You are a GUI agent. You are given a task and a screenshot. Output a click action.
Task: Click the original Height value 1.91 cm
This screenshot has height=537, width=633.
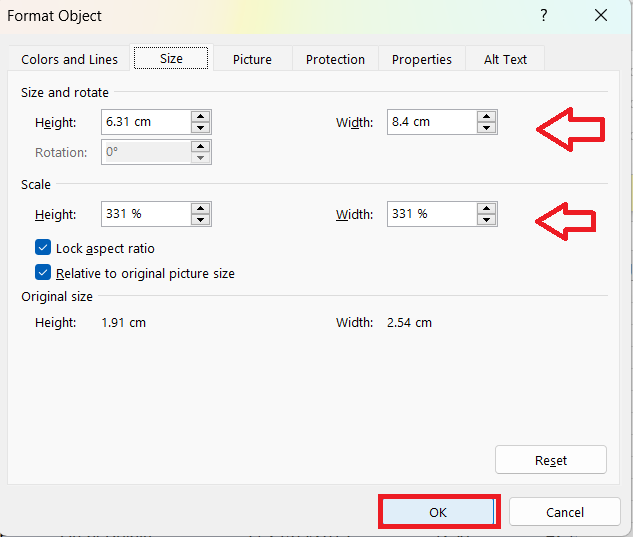click(124, 323)
